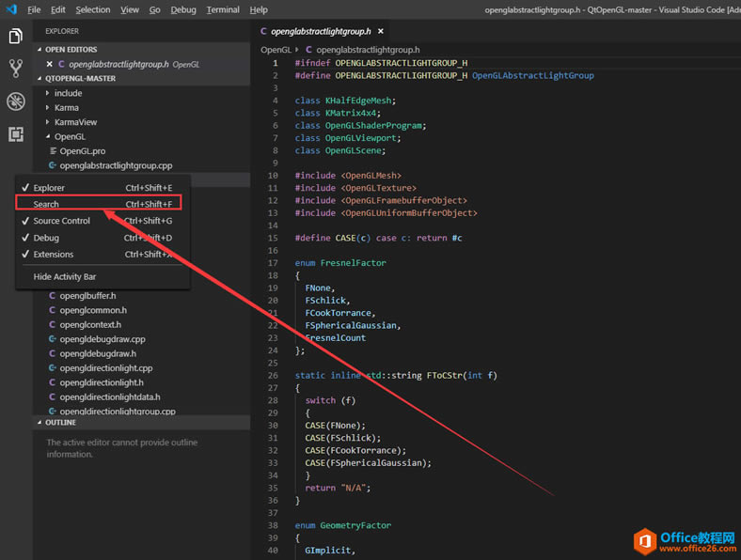Click OpenGLTexture include on line 11
Screen dimensions: 741x560
(x=379, y=188)
